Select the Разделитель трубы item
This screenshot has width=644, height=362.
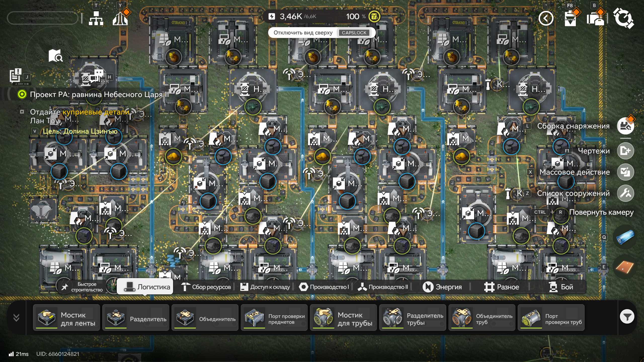[x=412, y=318]
